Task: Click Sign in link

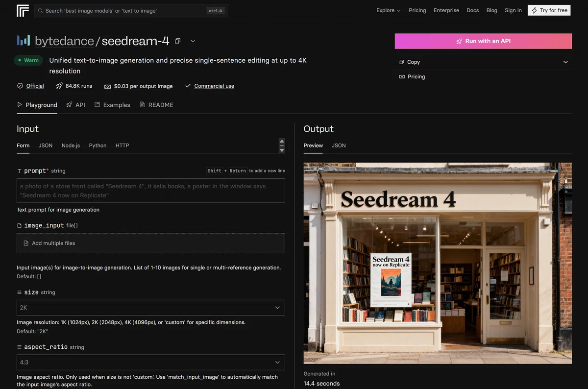Action: [x=513, y=10]
